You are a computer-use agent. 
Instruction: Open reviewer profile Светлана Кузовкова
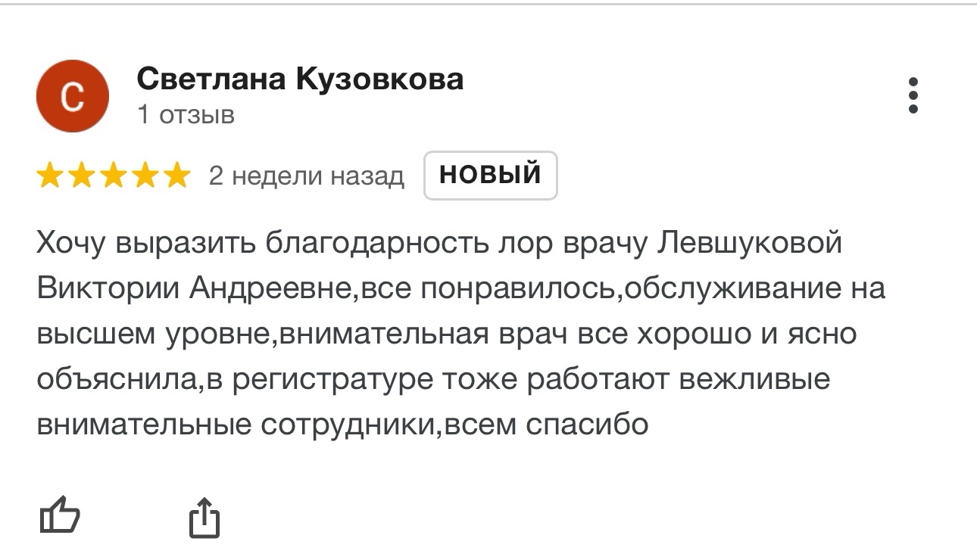coord(300,79)
